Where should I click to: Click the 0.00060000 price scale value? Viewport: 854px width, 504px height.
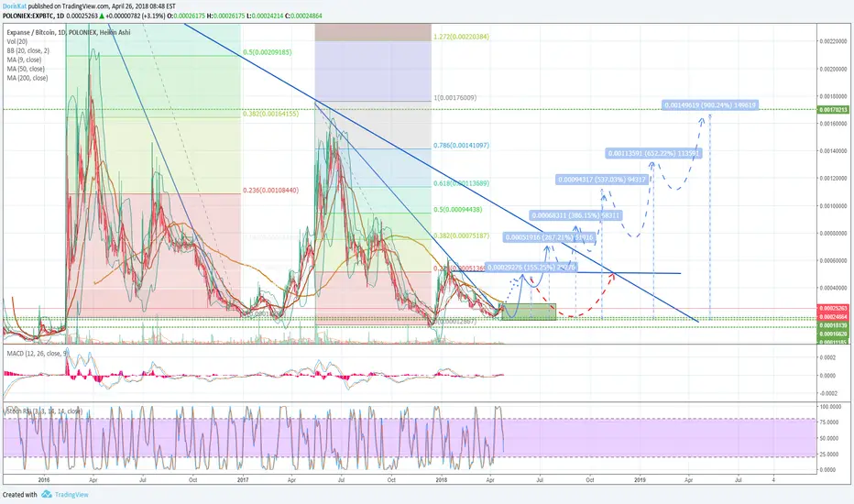pos(833,261)
